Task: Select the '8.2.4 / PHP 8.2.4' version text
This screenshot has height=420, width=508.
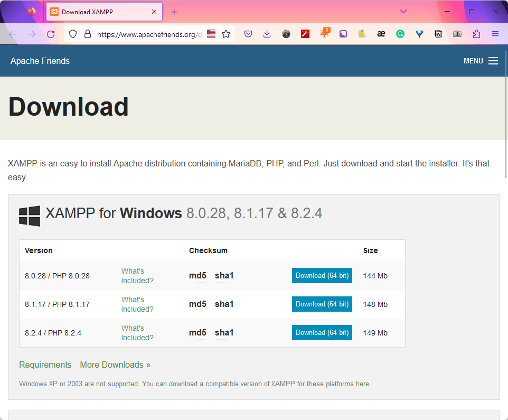Action: (x=53, y=333)
